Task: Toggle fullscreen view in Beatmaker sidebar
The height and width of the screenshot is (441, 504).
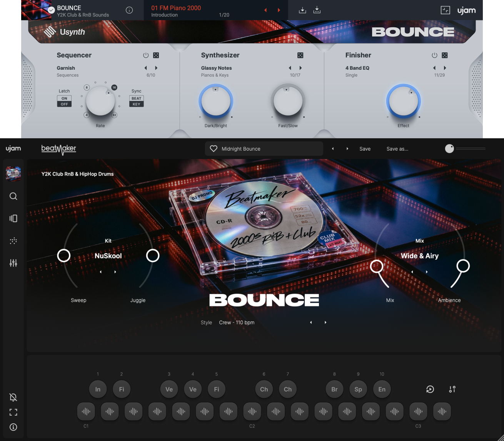Action: (13, 412)
